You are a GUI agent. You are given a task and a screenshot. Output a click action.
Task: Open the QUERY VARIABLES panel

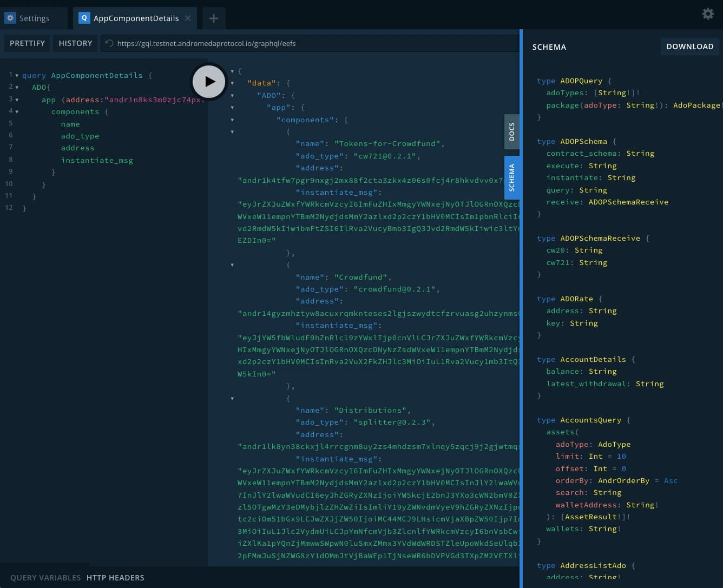tap(45, 578)
